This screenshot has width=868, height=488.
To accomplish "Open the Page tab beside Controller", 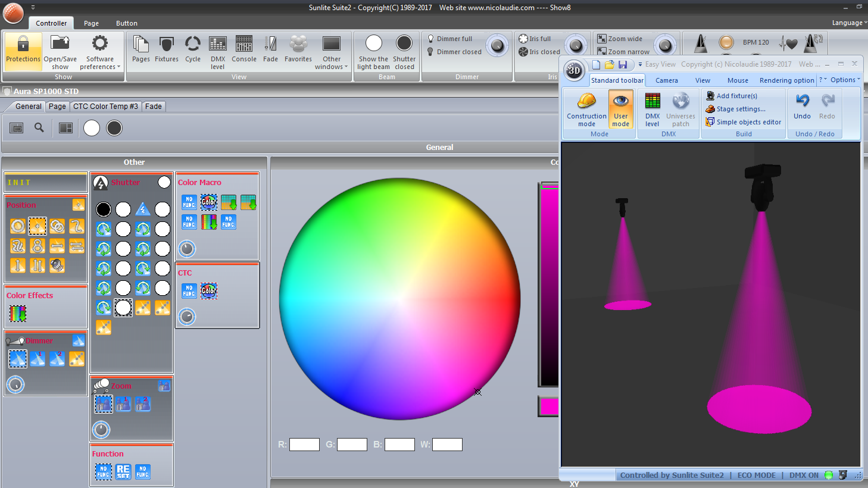I will (x=91, y=23).
